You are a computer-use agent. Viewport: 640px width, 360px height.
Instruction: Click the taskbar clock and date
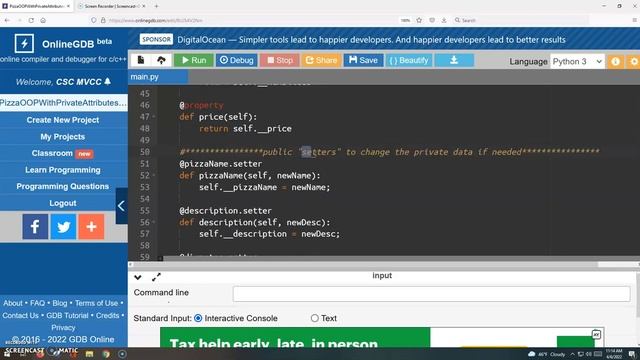[x=614, y=353]
